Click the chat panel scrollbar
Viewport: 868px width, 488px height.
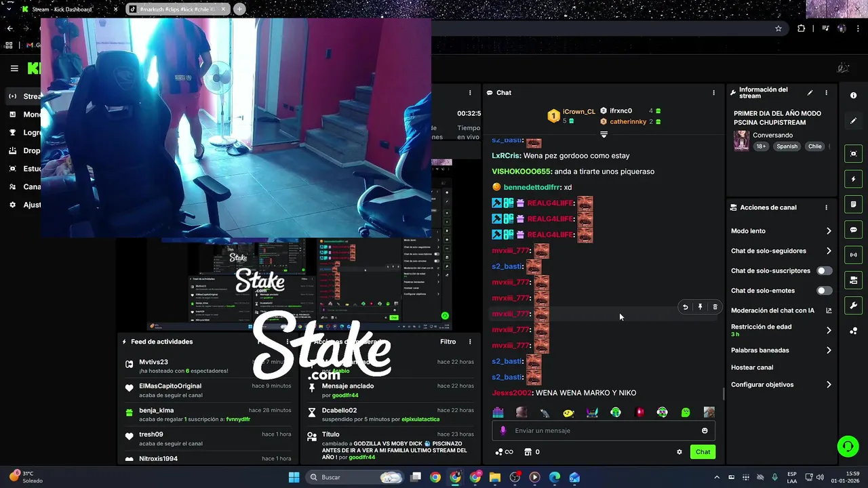pos(723,393)
